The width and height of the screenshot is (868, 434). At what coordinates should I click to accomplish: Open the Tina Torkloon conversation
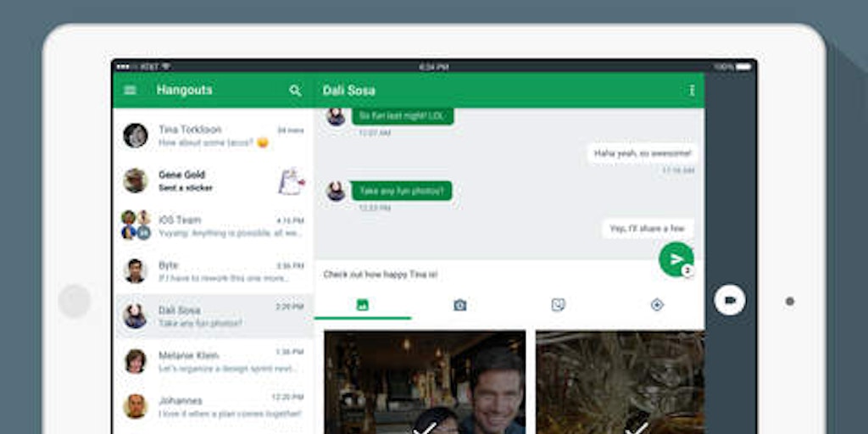point(213,136)
